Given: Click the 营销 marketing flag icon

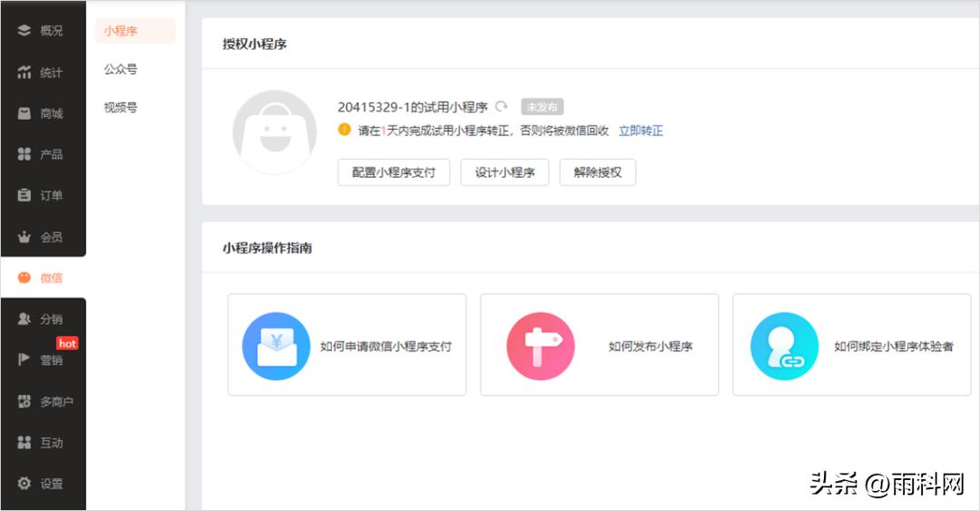Looking at the screenshot, I should (x=24, y=359).
